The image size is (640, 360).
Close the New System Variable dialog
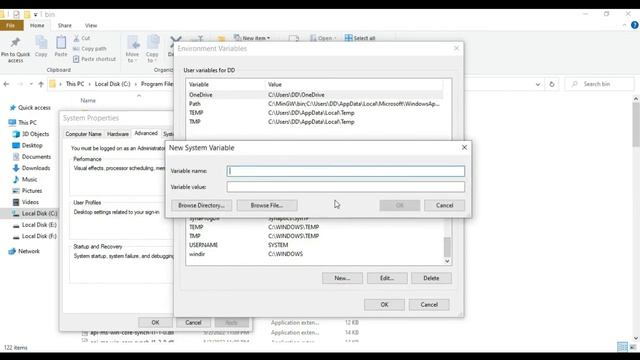(464, 147)
